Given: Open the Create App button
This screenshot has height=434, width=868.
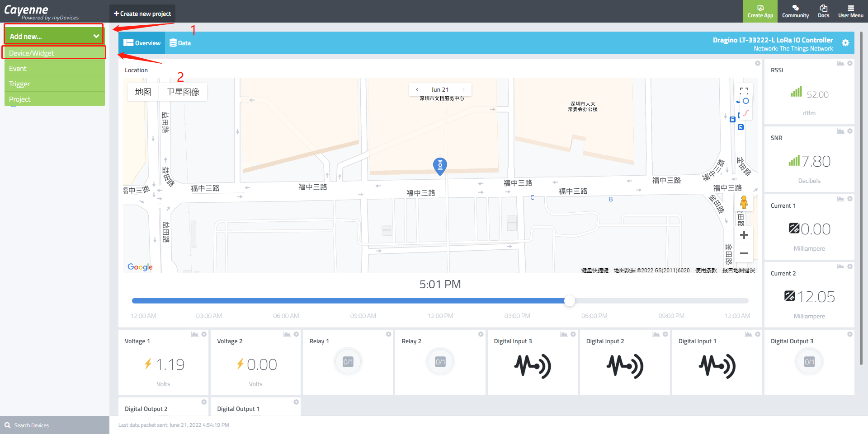Looking at the screenshot, I should pos(760,11).
